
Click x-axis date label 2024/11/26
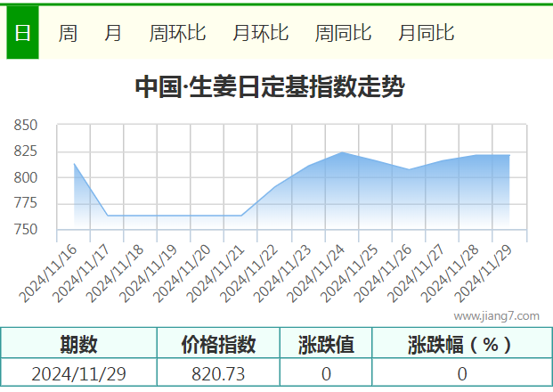click(383, 274)
